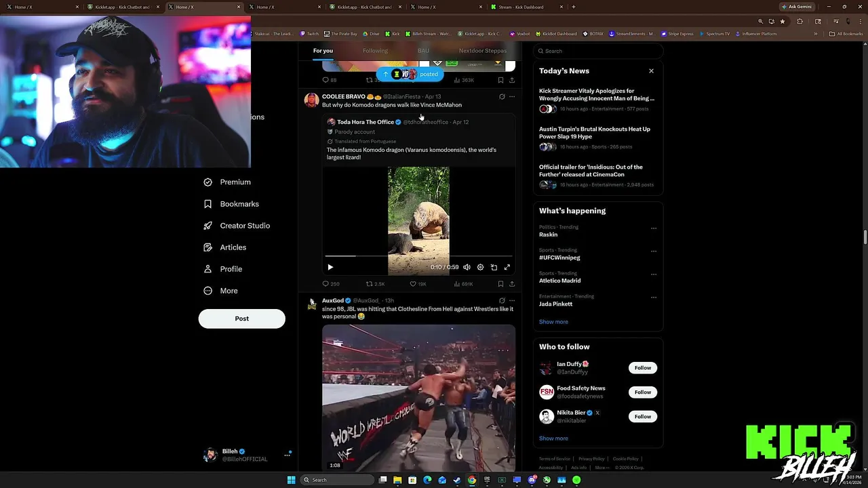
Task: Repost COOLEE BRAVO's post (2.5K)
Action: (x=375, y=284)
